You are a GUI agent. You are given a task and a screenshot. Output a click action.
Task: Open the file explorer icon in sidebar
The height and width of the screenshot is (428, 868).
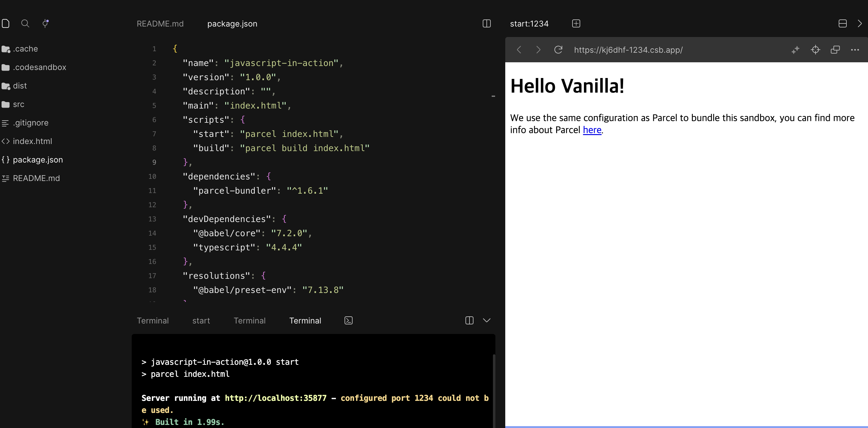(x=6, y=23)
